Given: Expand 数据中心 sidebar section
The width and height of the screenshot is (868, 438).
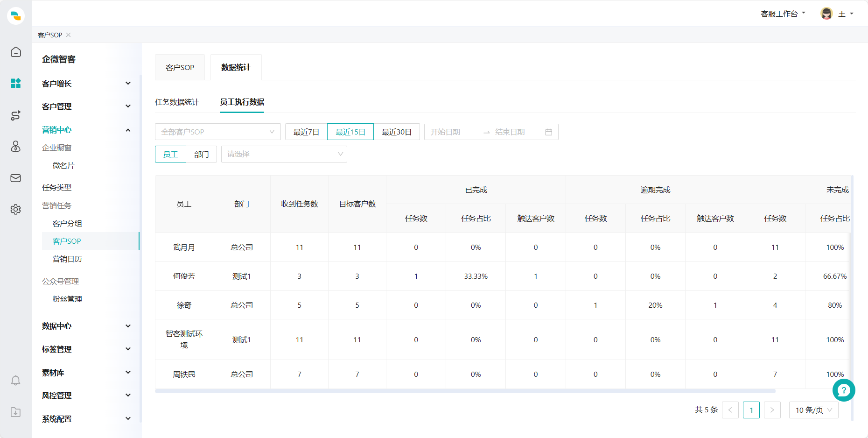Looking at the screenshot, I should tap(86, 326).
